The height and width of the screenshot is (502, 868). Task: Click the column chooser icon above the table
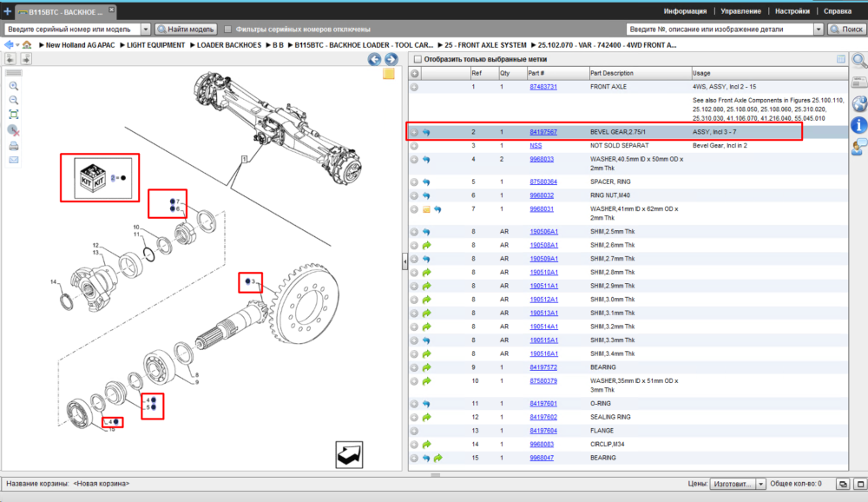[x=841, y=59]
